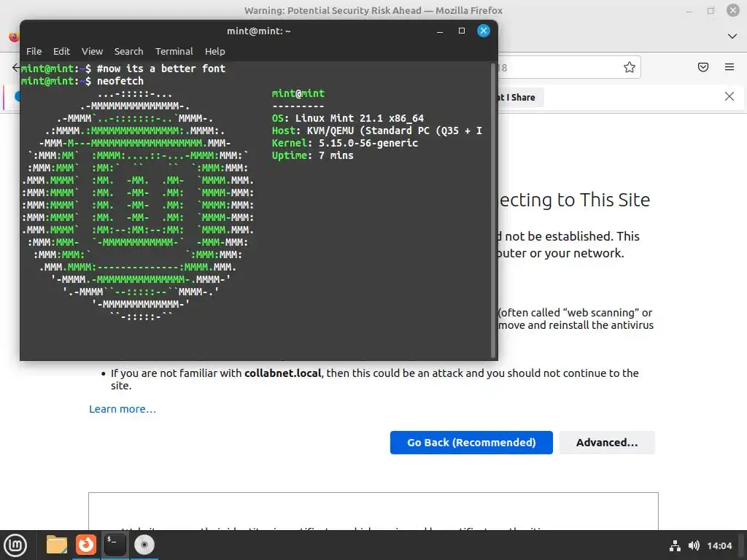Click the Host: KVM/QEMU line

pyautogui.click(x=377, y=131)
